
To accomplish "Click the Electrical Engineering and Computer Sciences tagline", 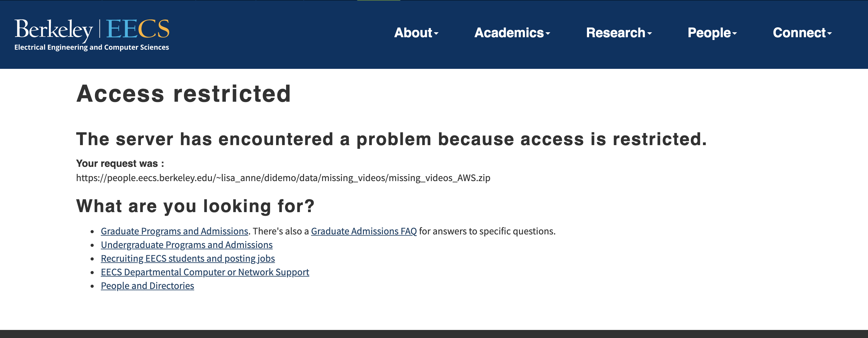I will [92, 47].
